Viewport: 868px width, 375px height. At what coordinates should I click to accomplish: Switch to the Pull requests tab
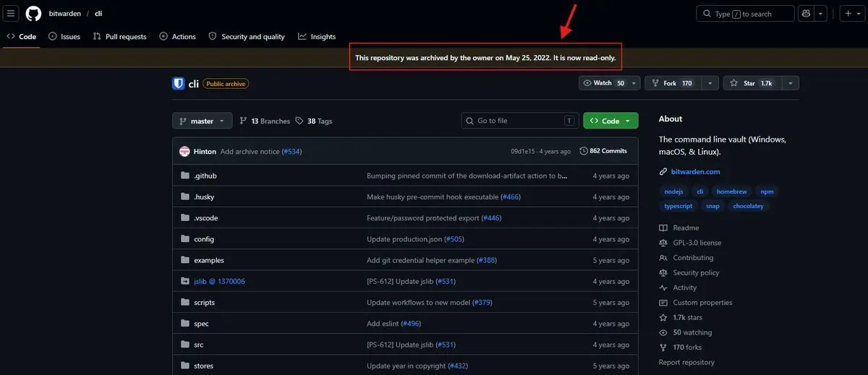tap(119, 36)
